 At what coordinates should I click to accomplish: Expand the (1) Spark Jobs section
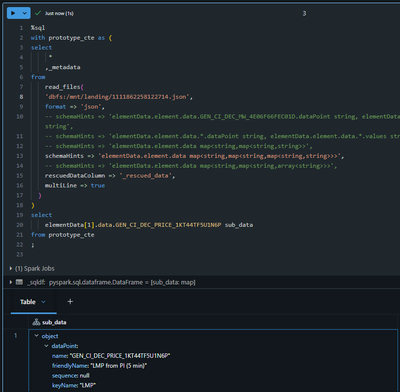click(11, 268)
